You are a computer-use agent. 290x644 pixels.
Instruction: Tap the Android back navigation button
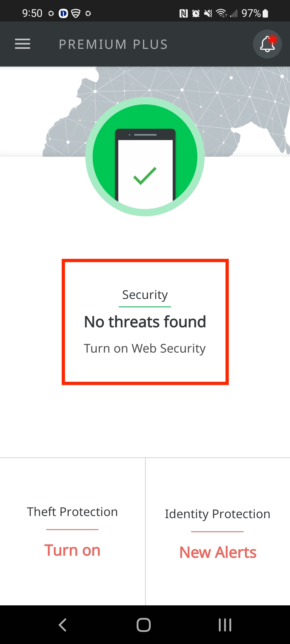tap(63, 625)
